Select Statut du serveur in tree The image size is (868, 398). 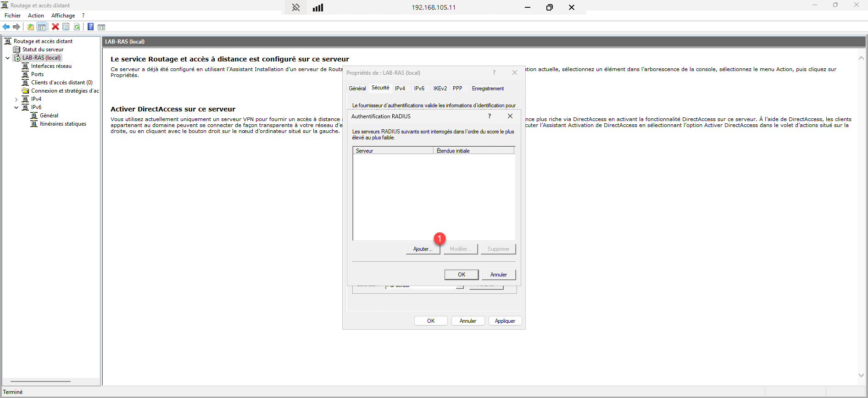pos(43,50)
